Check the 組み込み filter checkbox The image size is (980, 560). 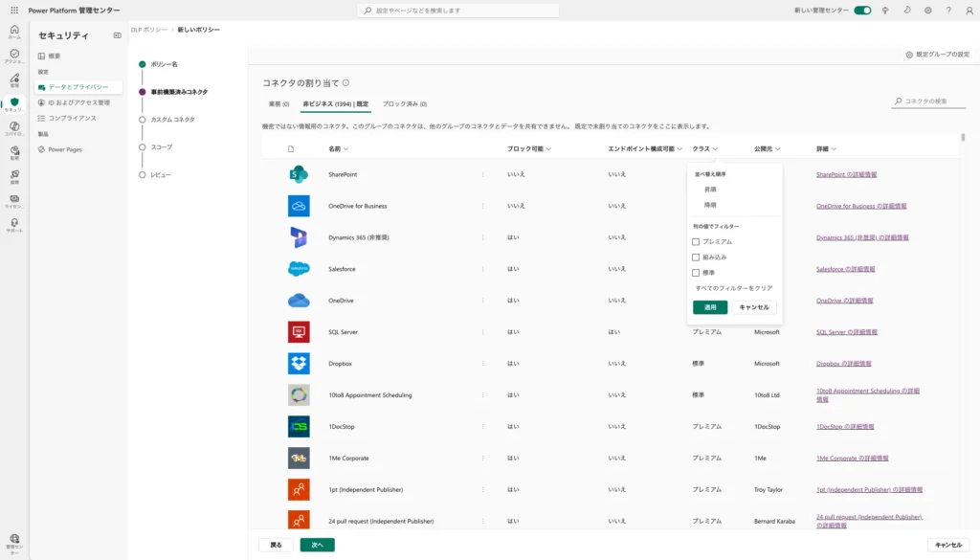click(696, 257)
